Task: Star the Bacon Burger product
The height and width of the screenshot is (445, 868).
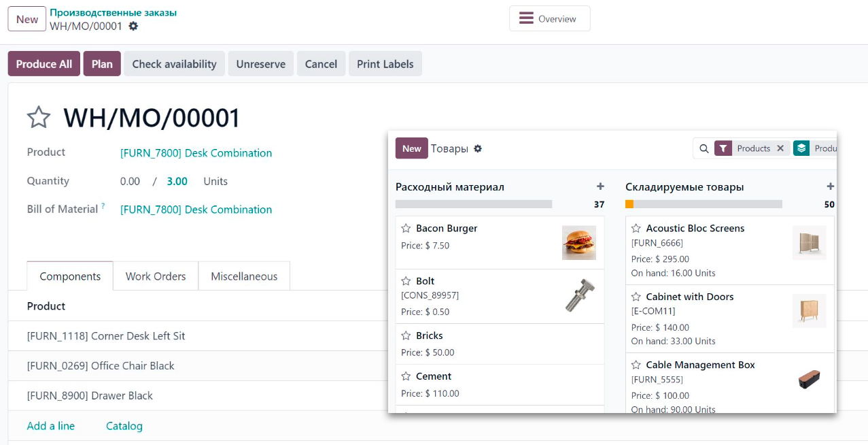Action: (x=406, y=229)
